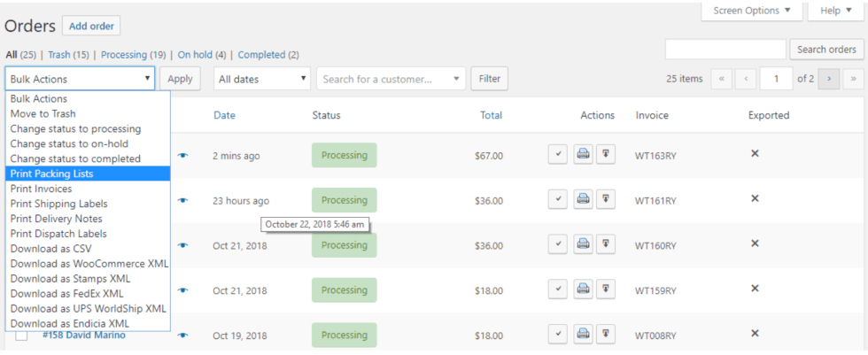Screen dimensions: 868x355
Task: Select Print Dispatch Labels option
Action: pos(88,234)
